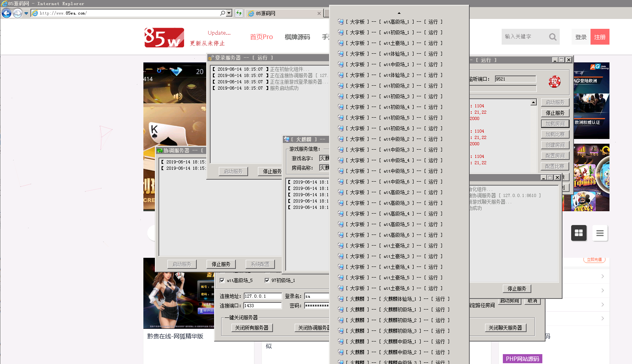Uncheck the att高级场_5 checkbox

click(x=222, y=280)
